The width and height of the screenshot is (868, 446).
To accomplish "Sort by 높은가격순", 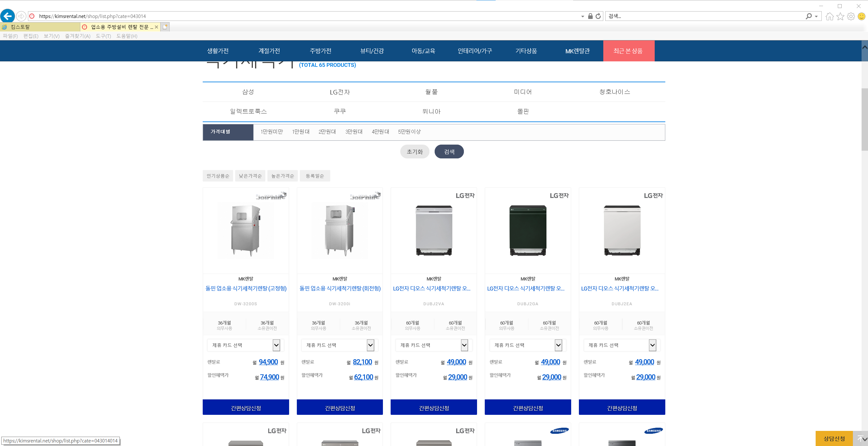I will pos(283,176).
